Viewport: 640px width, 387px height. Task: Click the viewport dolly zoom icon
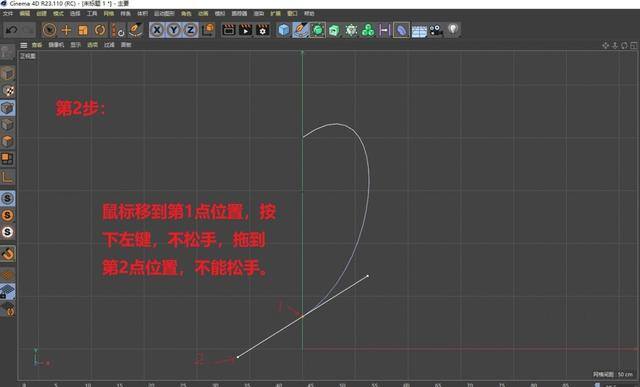615,45
